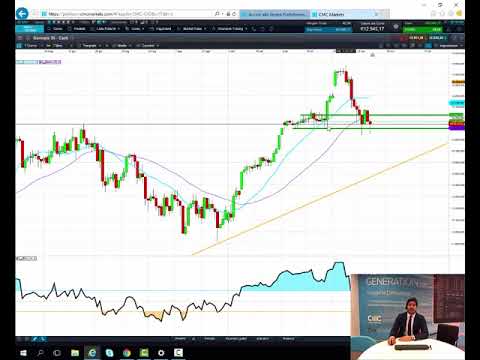Screen dimensions: 480x360
Task: Click the oscillator indicator label tag
Action: pyautogui.click(x=26, y=258)
